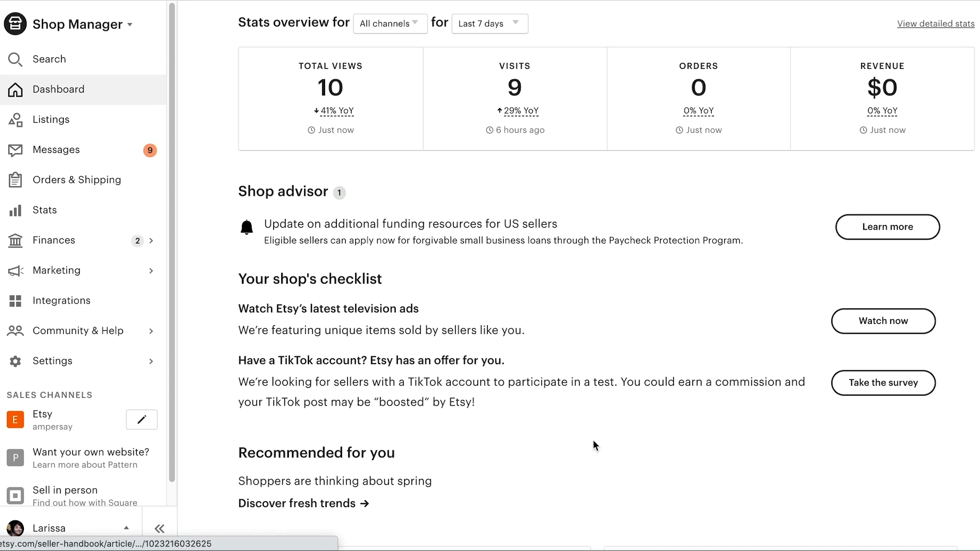Viewport: 980px width, 551px height.
Task: Open Orders & Shipping section
Action: [x=77, y=180]
